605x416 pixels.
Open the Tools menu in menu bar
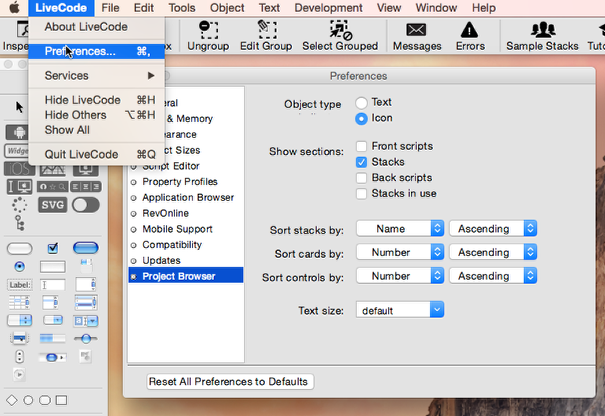(182, 8)
